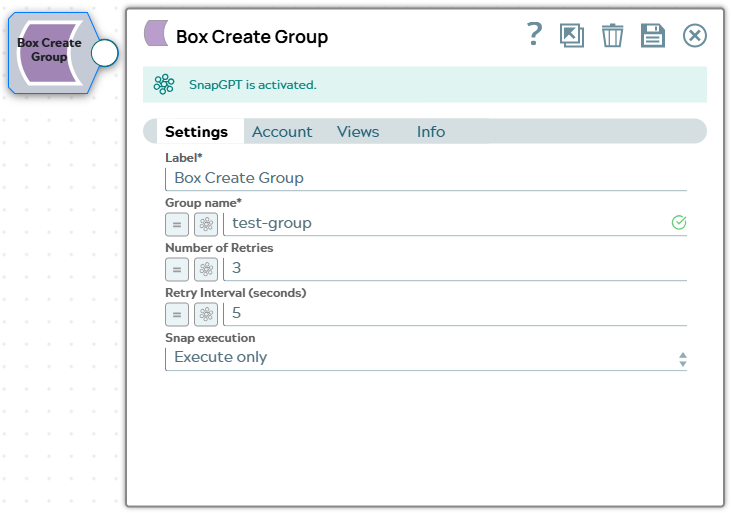
Task: Click the SnapGPT is activated text
Action: click(253, 85)
